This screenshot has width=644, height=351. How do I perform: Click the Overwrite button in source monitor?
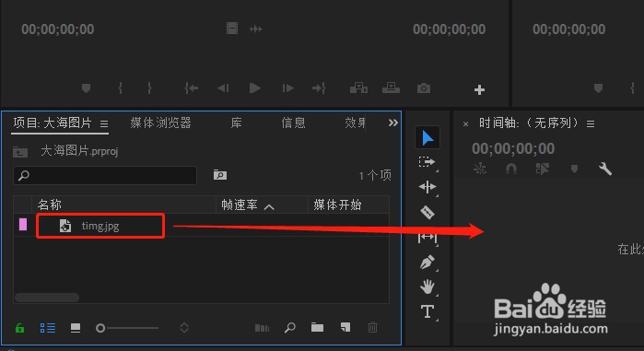pos(391,88)
